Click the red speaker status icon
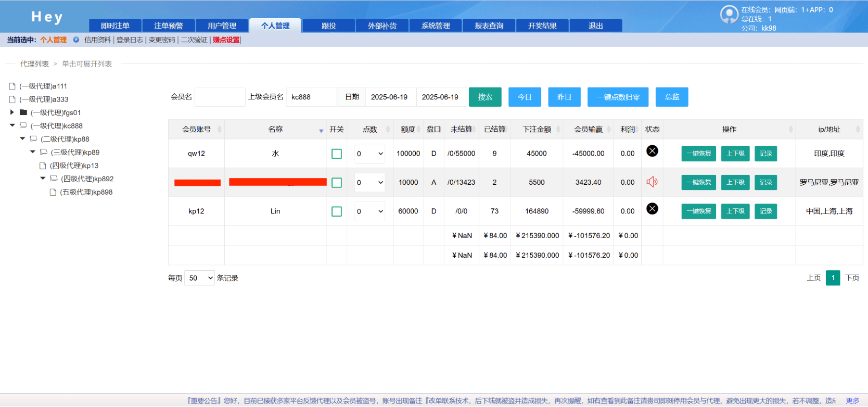 coord(652,182)
